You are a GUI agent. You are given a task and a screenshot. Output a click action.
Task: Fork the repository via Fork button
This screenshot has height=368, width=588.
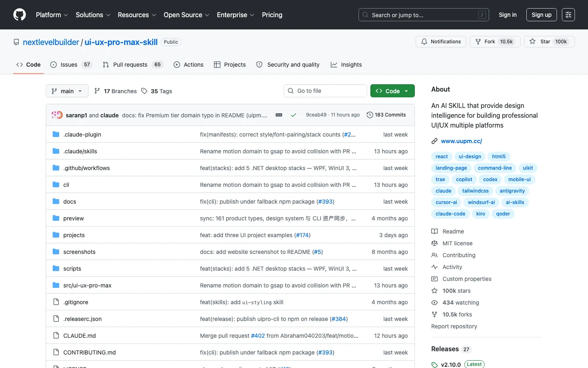point(495,42)
